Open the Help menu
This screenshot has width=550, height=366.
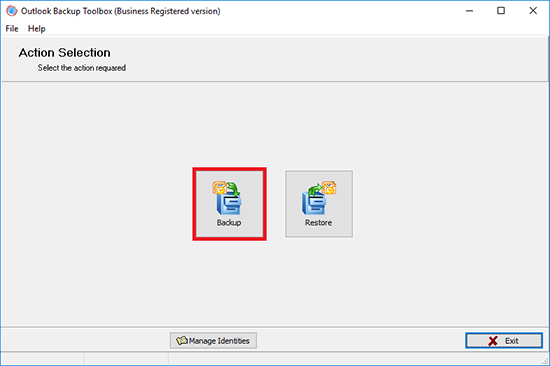36,29
